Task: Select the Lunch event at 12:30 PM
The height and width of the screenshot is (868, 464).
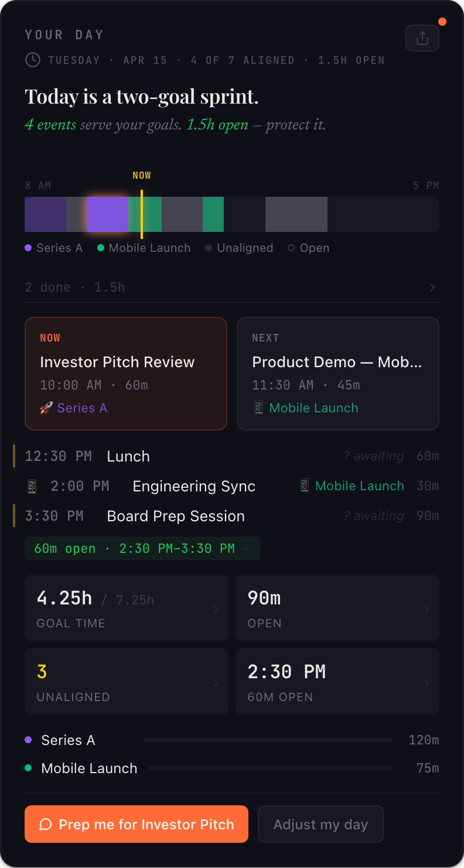Action: [x=128, y=456]
